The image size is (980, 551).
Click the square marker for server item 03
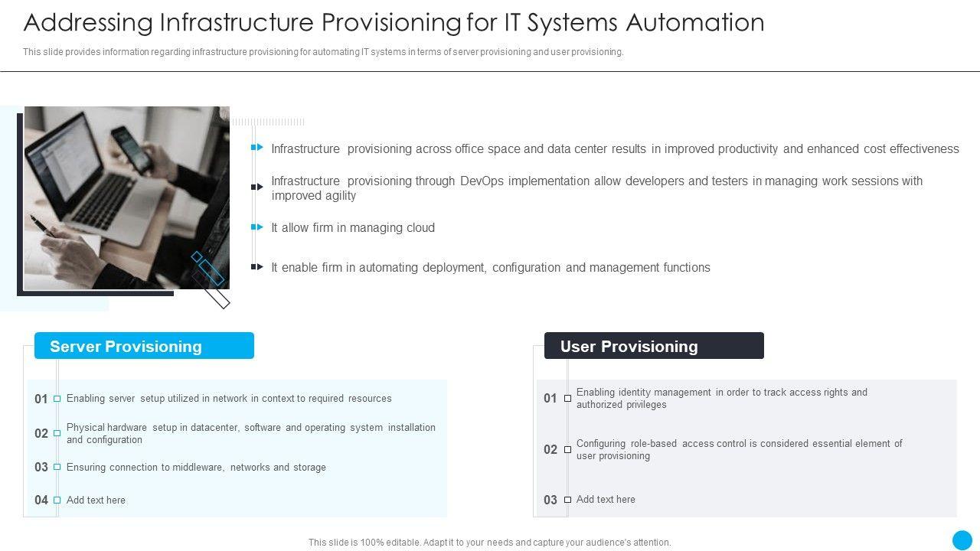pos(57,468)
